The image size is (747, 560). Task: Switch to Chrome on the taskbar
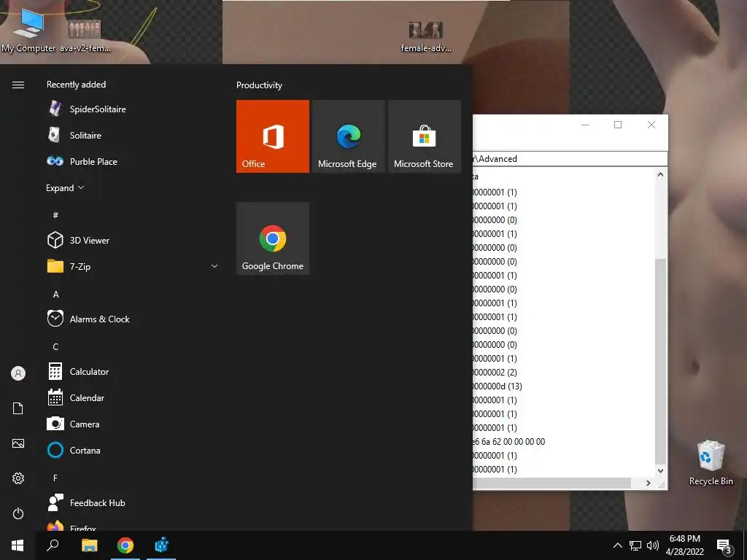click(x=125, y=545)
